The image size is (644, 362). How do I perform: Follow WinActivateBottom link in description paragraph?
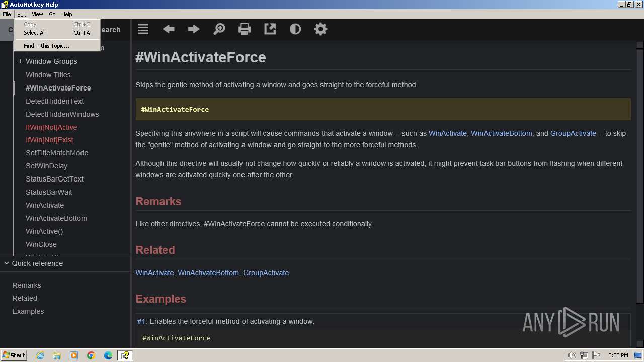[502, 133]
